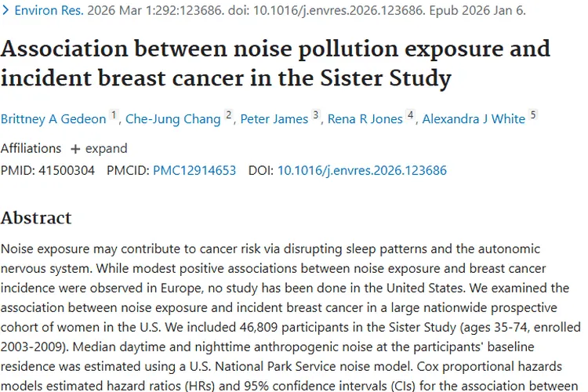The width and height of the screenshot is (588, 392).
Task: Select the Peter James author link
Action: point(275,119)
